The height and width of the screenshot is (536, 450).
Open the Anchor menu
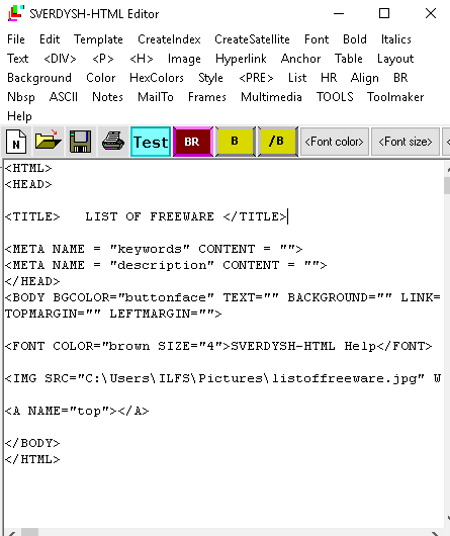point(301,58)
